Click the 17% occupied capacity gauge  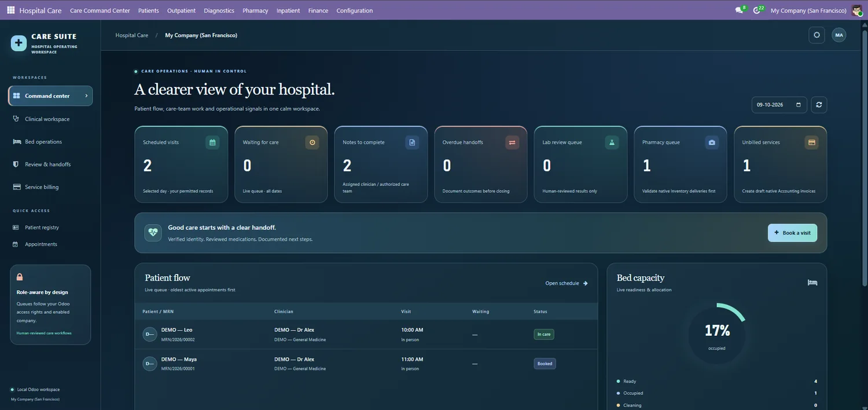pos(717,335)
